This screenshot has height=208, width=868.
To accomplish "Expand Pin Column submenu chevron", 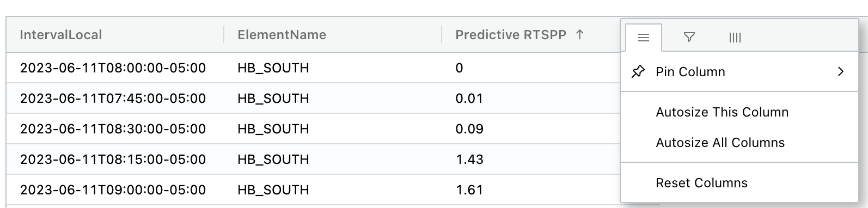I will [x=841, y=72].
